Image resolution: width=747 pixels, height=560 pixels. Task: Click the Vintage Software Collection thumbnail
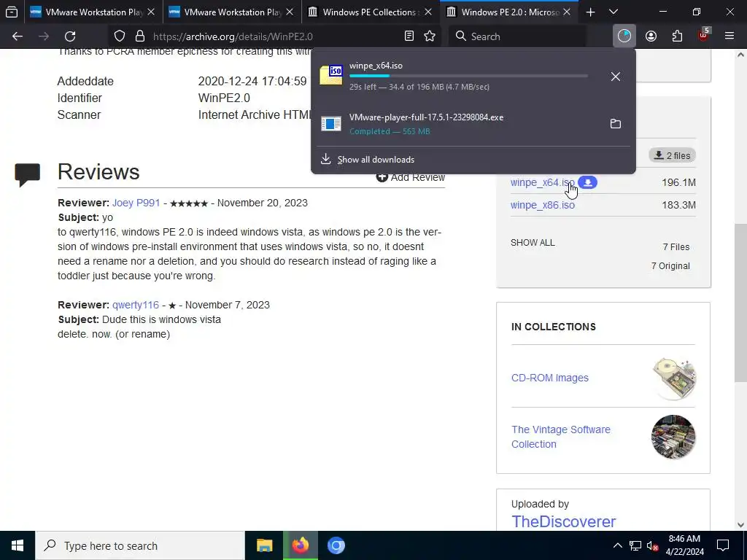click(x=673, y=437)
